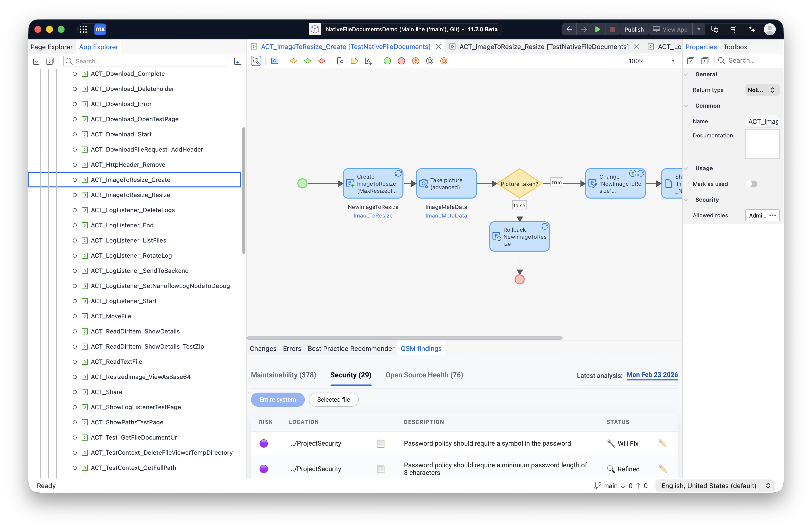
Task: Open the Maintainability (378) tab
Action: coord(283,375)
